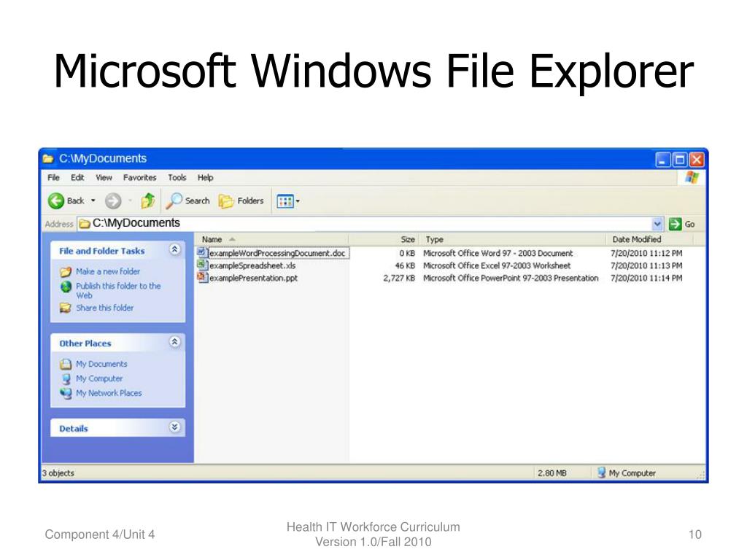Click the 7/20/2010 11:14 PM date

click(x=646, y=278)
